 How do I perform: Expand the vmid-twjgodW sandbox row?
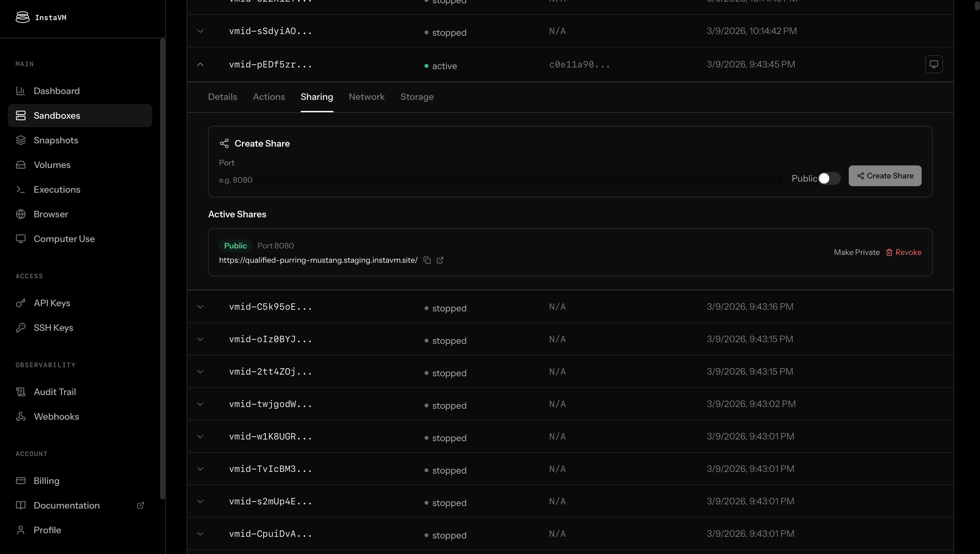[201, 404]
